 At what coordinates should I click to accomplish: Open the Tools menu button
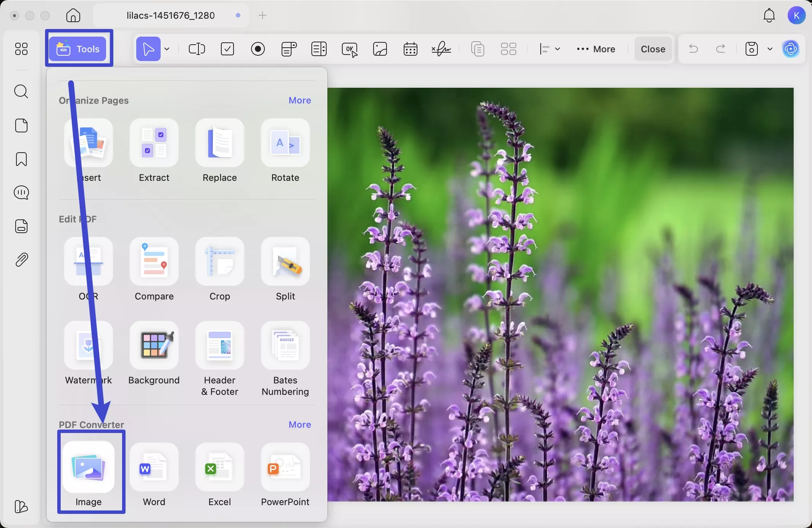coord(79,49)
